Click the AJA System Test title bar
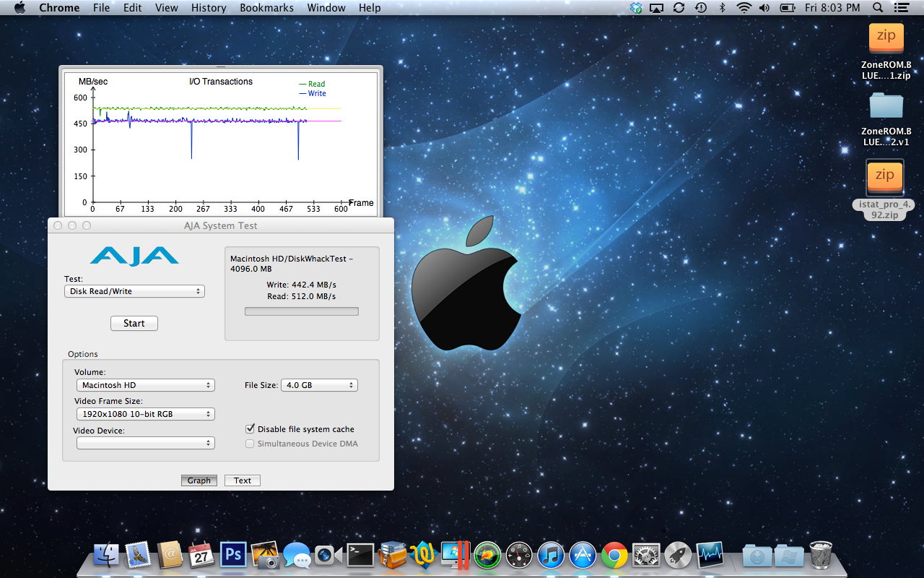 tap(221, 225)
